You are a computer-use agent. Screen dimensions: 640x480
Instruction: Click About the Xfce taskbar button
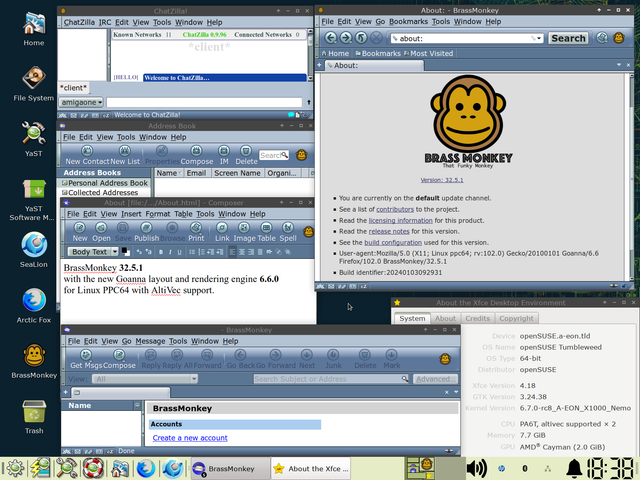(312, 469)
